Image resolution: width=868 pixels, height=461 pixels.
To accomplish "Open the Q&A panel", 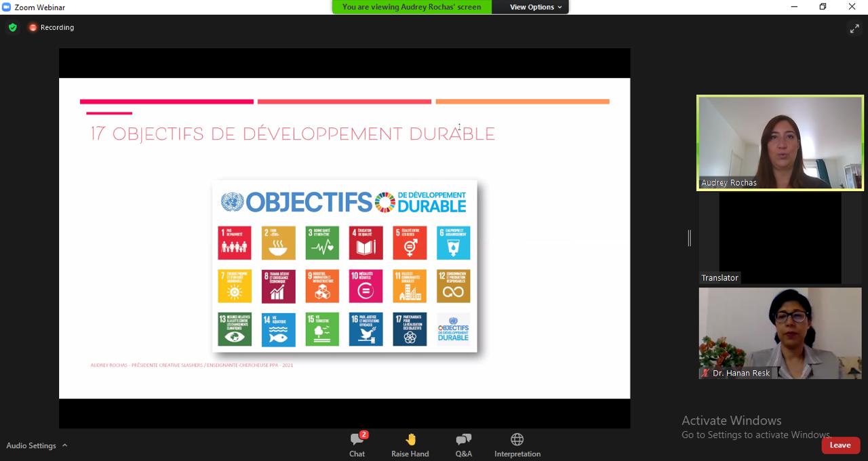I will 463,445.
